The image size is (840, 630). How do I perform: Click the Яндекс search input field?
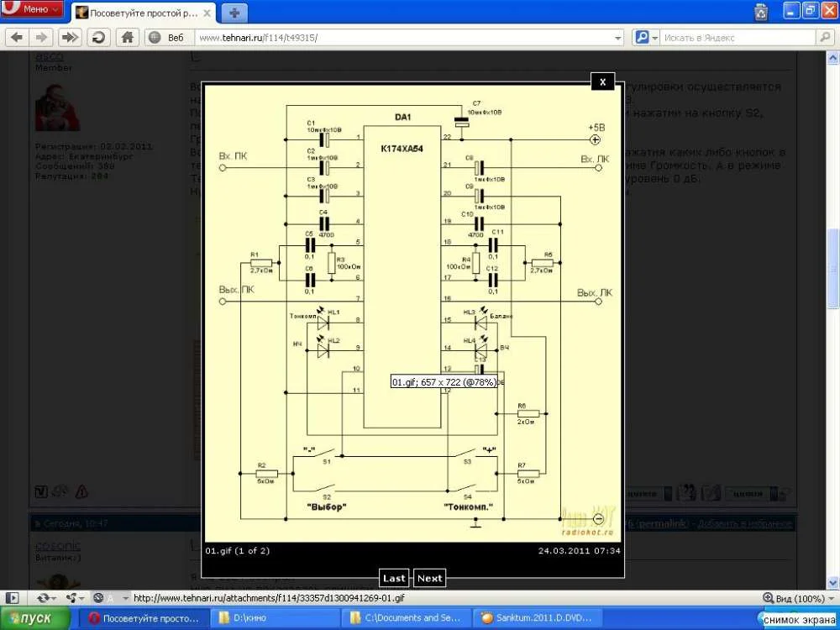tap(738, 38)
